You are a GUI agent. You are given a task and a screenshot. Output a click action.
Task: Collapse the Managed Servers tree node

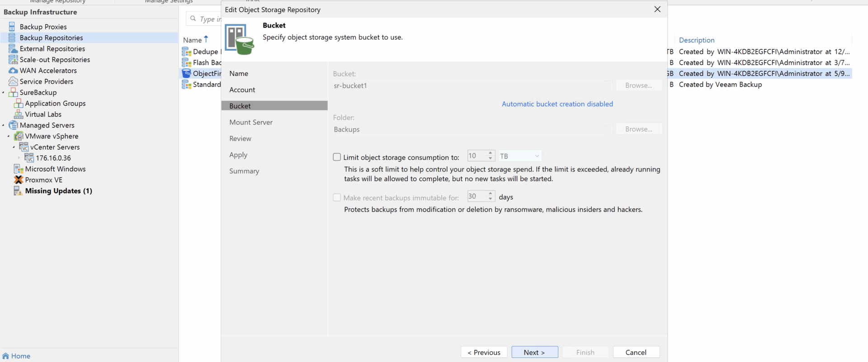[x=3, y=125]
